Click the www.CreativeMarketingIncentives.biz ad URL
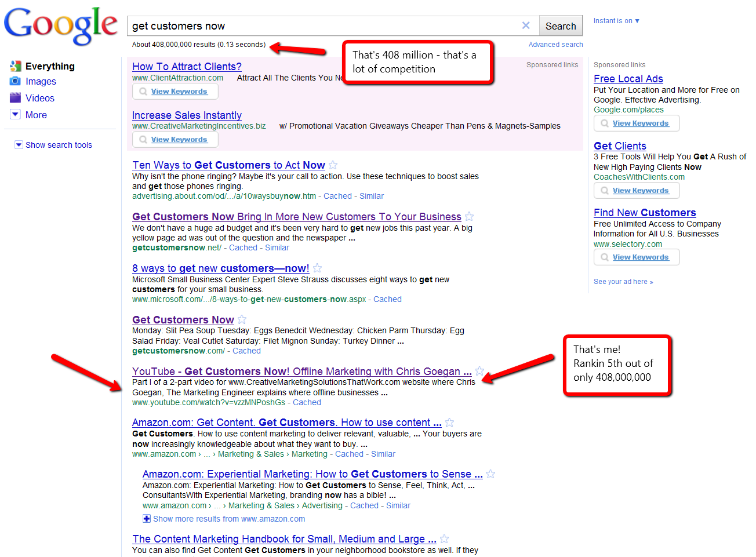Image resolution: width=756 pixels, height=557 pixels. pyautogui.click(x=199, y=126)
